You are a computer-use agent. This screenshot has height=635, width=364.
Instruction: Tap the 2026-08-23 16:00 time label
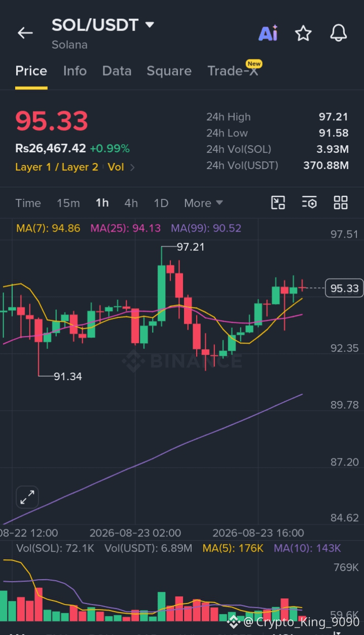(258, 533)
